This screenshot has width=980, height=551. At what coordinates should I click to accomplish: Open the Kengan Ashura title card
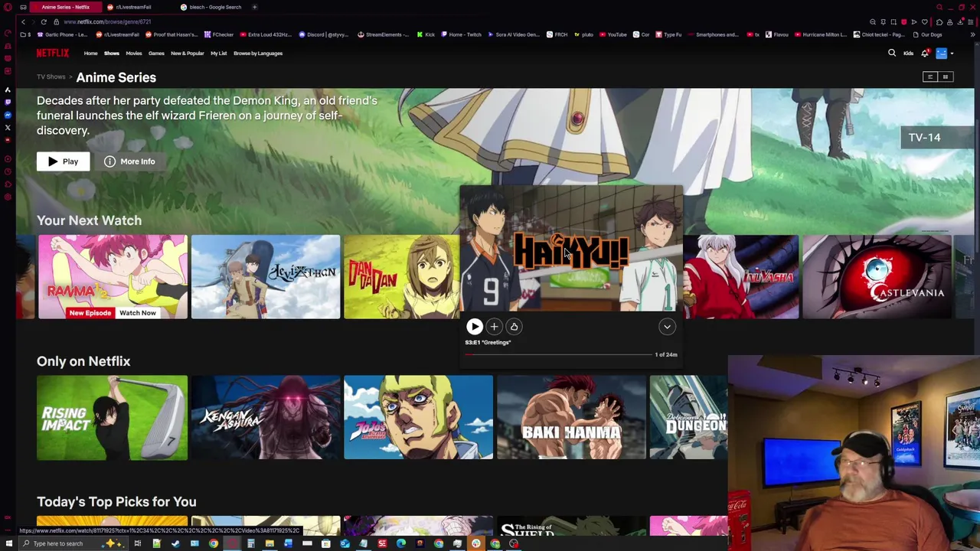pyautogui.click(x=266, y=418)
